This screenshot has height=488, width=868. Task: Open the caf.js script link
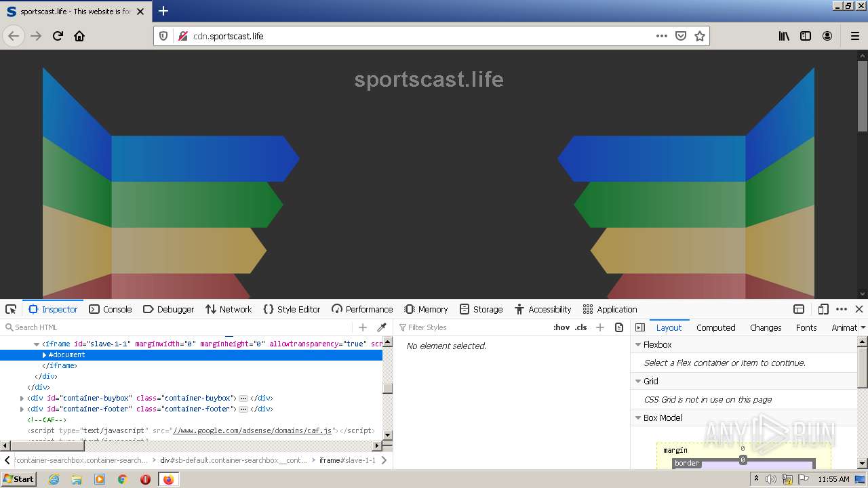click(252, 430)
